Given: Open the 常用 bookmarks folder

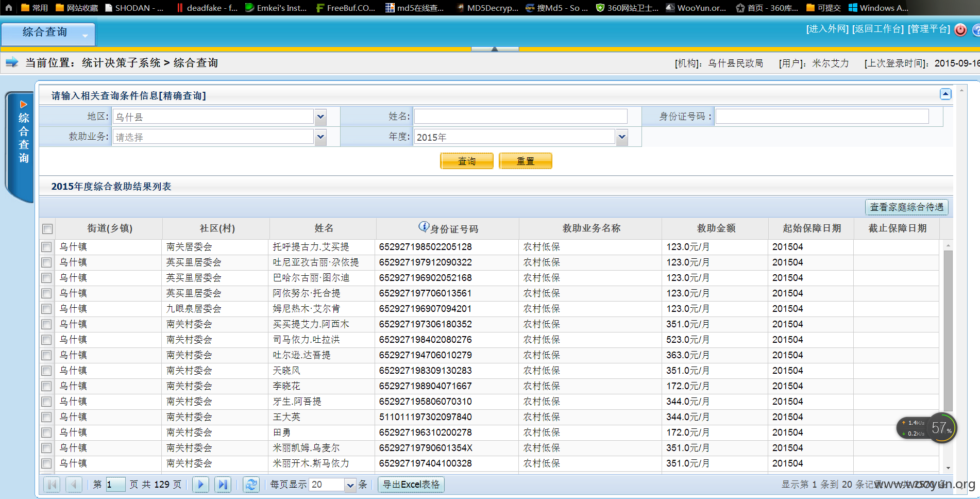Looking at the screenshot, I should (x=35, y=8).
